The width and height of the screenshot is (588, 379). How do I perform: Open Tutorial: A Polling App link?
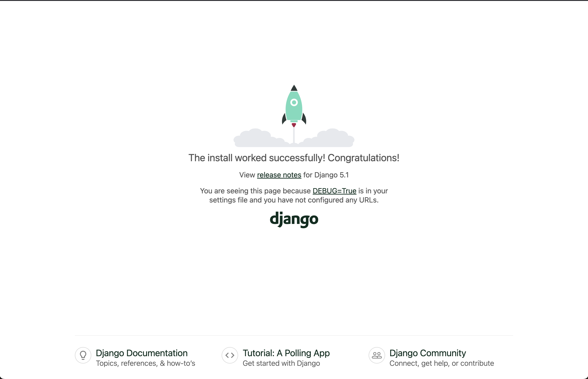tap(286, 353)
